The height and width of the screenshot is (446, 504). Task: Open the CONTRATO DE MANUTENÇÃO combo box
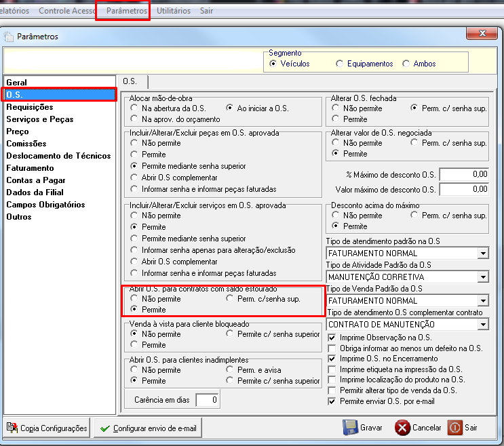[x=483, y=325]
